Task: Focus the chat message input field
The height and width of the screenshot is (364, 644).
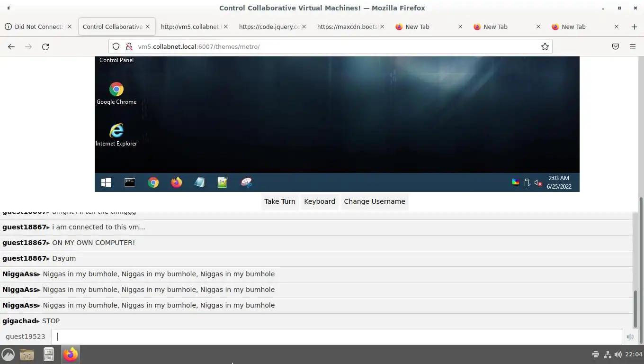Action: (x=336, y=337)
